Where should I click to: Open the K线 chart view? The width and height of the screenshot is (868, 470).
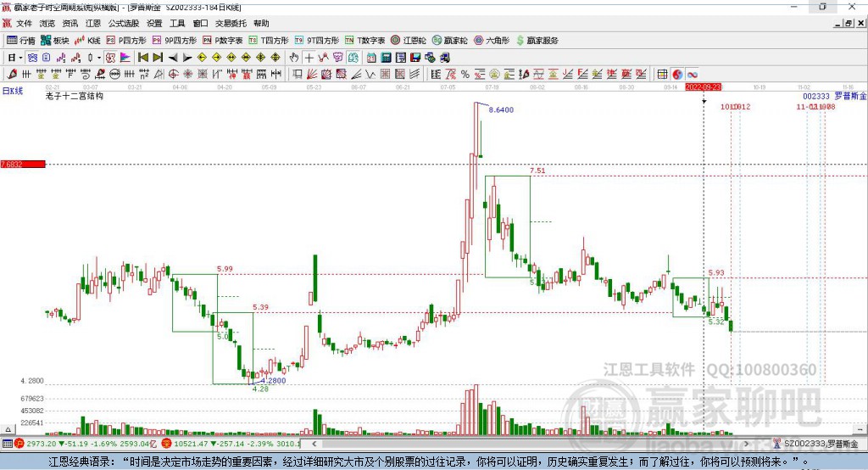[87, 41]
